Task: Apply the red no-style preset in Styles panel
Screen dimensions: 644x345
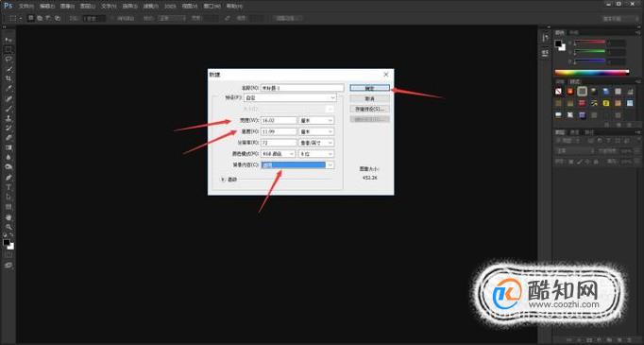Action: pyautogui.click(x=558, y=92)
